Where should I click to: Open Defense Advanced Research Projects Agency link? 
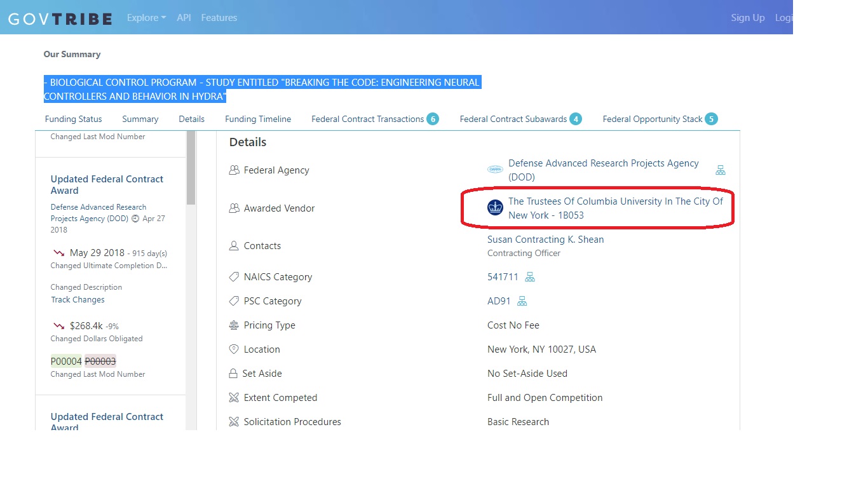pyautogui.click(x=604, y=170)
